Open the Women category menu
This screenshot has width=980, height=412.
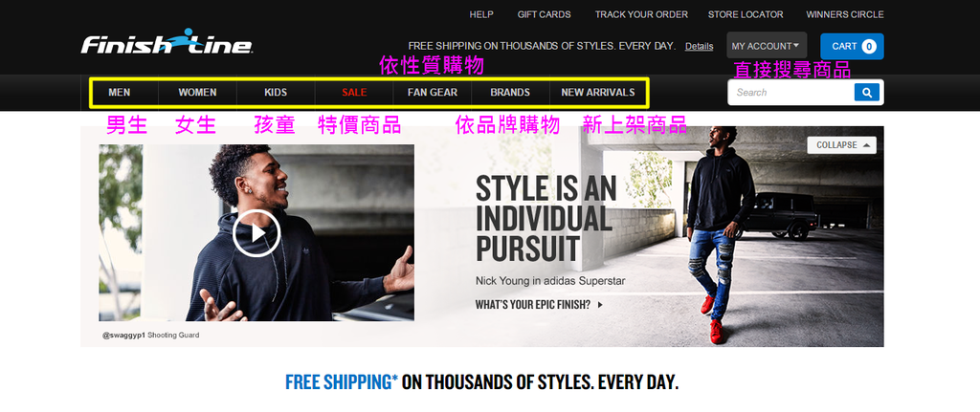click(197, 93)
